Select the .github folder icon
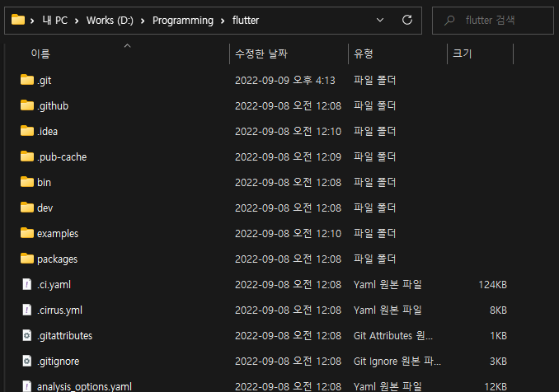Viewport: 559px width, 392px height. tap(27, 105)
